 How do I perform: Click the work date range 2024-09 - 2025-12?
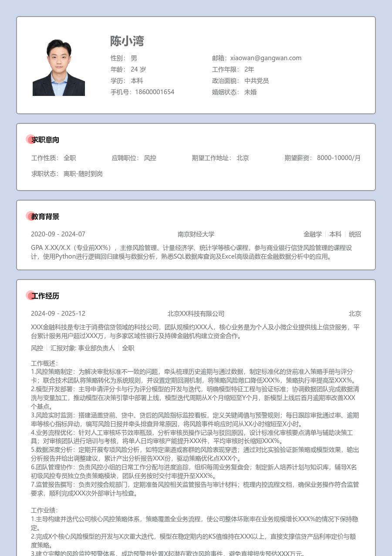[x=58, y=314]
